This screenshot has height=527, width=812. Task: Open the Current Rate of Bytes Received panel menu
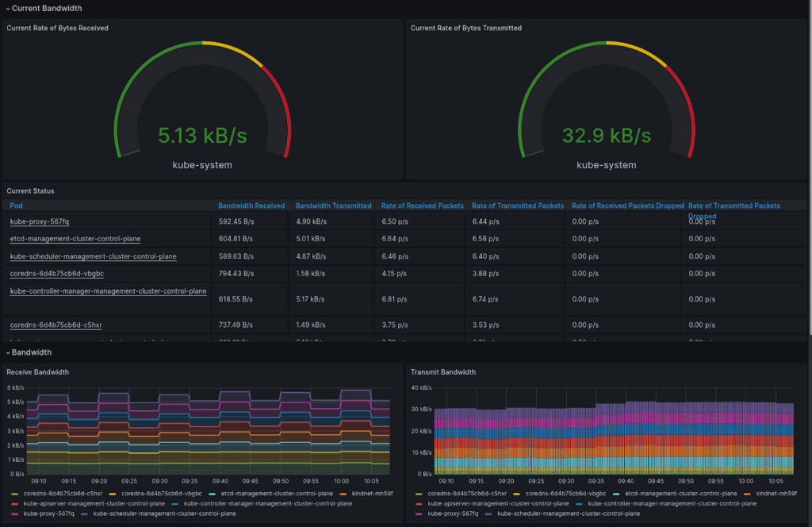56,28
